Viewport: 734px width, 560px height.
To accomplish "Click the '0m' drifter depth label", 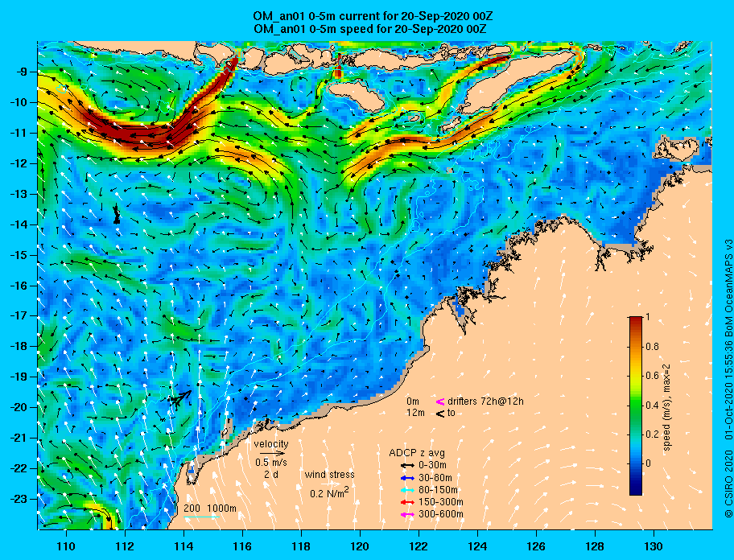I will point(412,401).
